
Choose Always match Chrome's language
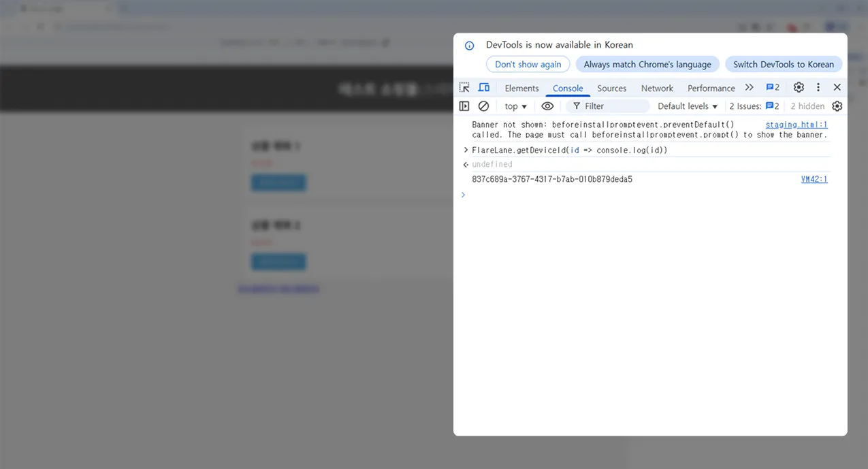pos(647,64)
